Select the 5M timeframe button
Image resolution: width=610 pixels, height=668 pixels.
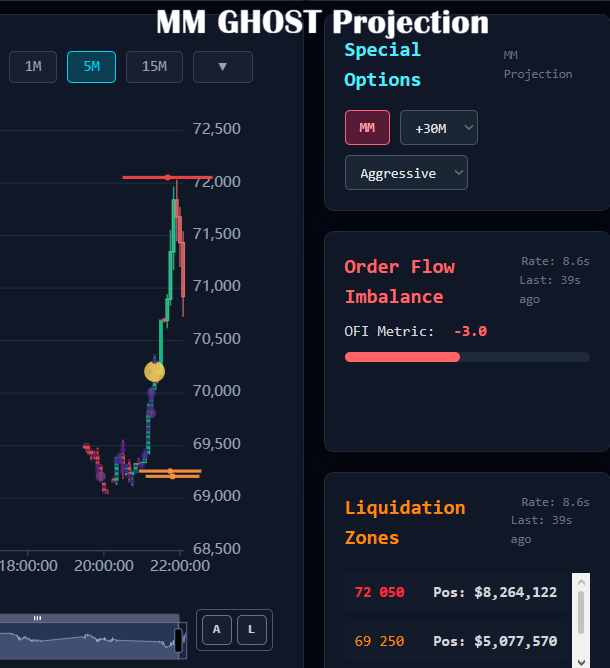click(92, 67)
